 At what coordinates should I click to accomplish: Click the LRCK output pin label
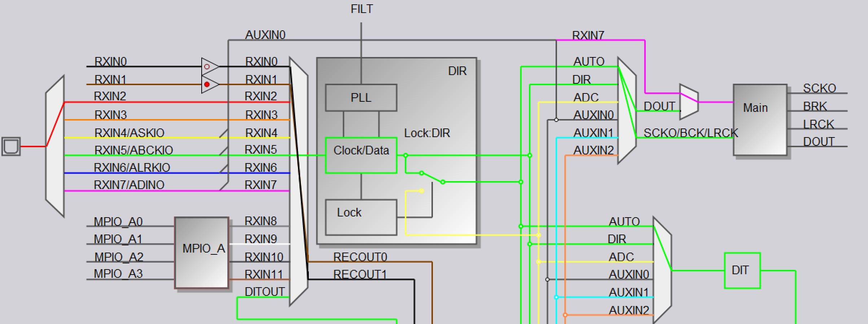(x=818, y=124)
